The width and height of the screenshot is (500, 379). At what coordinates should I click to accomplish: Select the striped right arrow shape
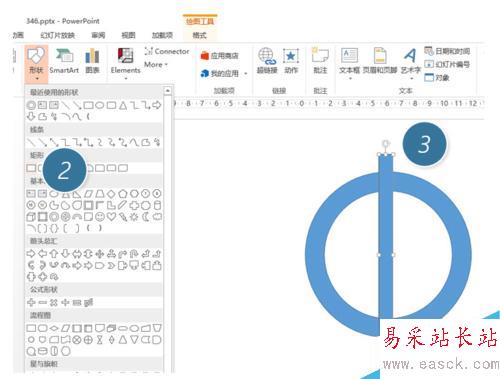tap(77, 266)
